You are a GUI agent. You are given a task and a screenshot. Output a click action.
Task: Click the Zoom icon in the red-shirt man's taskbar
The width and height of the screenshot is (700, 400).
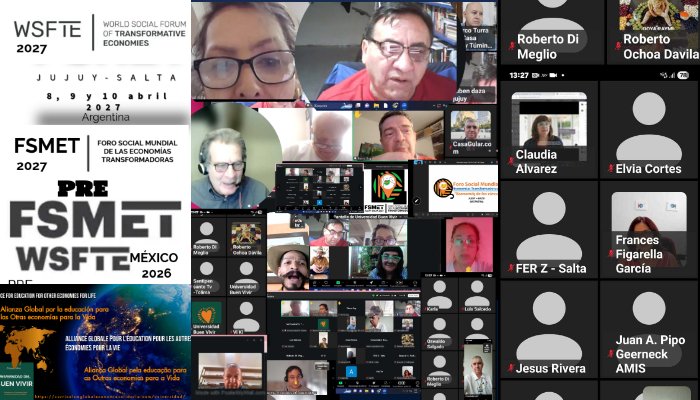coord(404,106)
